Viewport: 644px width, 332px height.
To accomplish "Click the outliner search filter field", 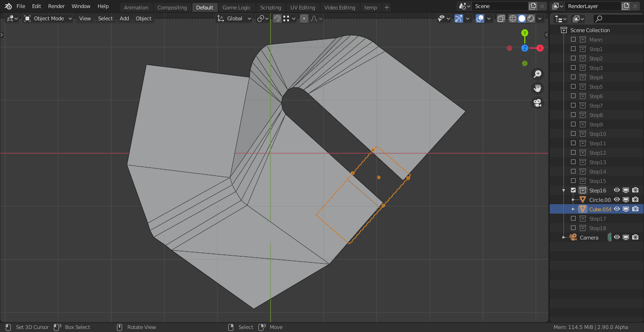I will (618, 19).
